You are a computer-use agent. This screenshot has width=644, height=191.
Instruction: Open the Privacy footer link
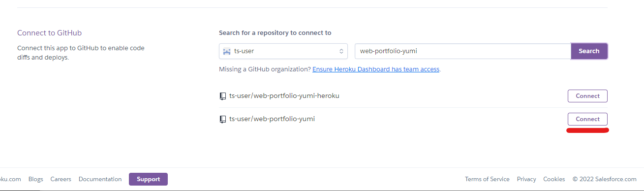(x=526, y=179)
